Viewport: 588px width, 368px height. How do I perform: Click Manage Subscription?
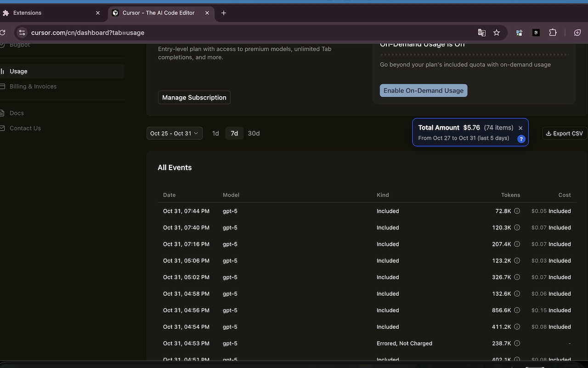194,97
